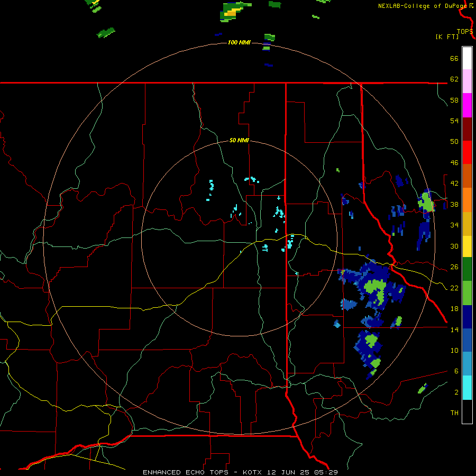The width and height of the screenshot is (476, 476).
Task: Click the navy blue legend swatch
Action: 467,317
